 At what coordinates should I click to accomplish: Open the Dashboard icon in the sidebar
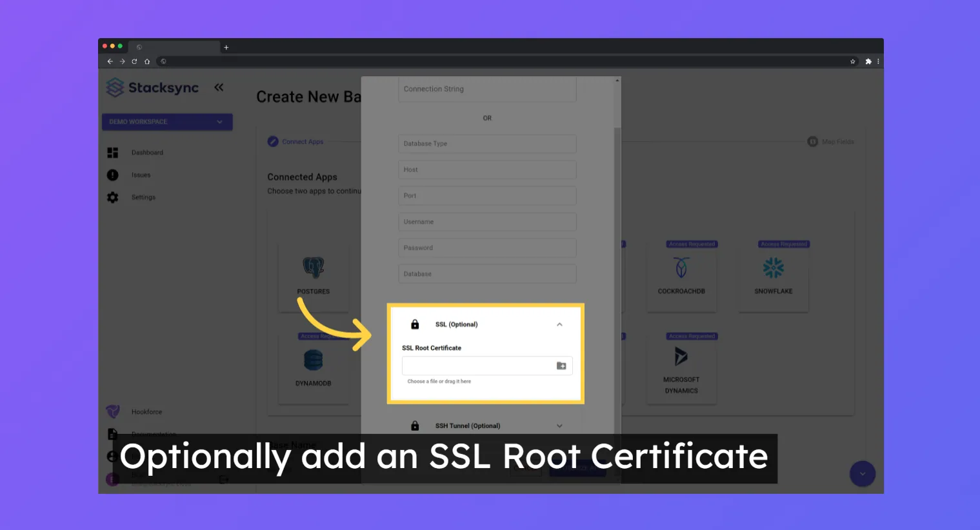pyautogui.click(x=112, y=153)
